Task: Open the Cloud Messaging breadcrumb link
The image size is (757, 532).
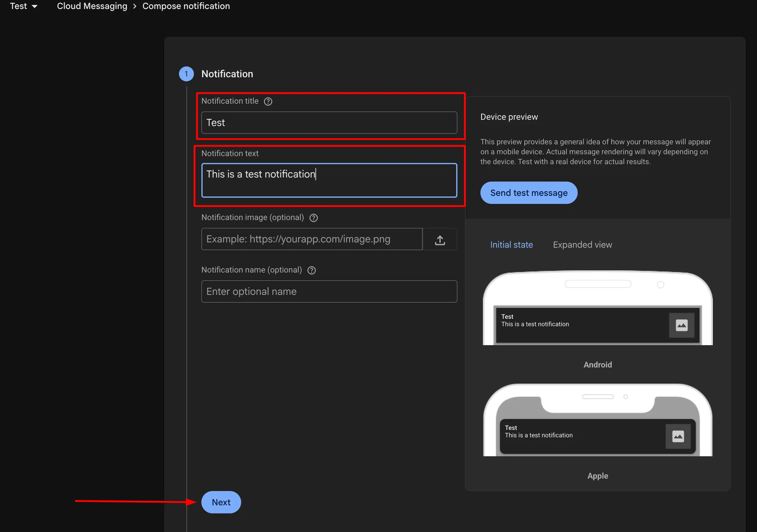Action: pyautogui.click(x=92, y=6)
